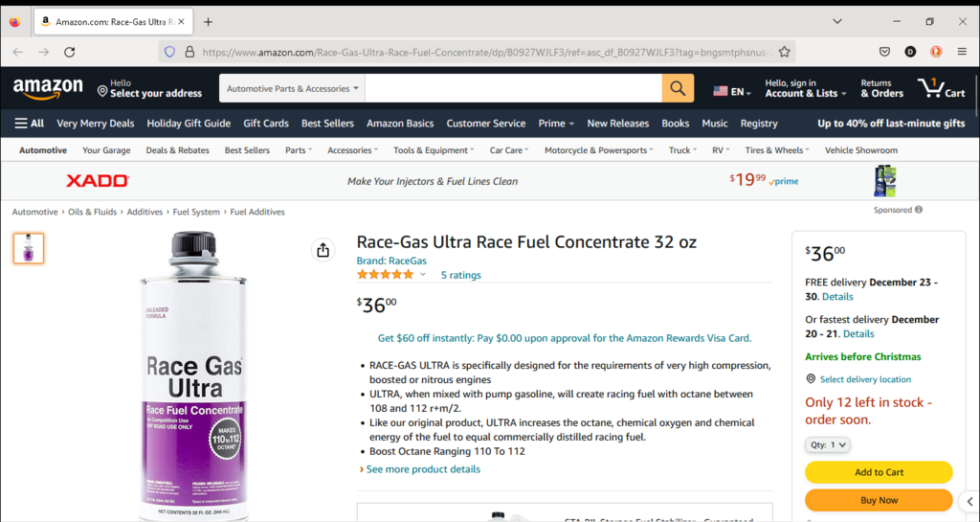Viewport: 980px width, 522px height.
Task: Open the 5 ratings link
Action: click(460, 275)
